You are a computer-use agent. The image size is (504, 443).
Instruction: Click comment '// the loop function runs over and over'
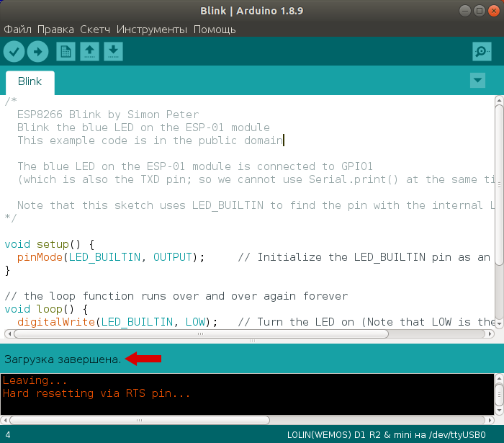(x=176, y=296)
